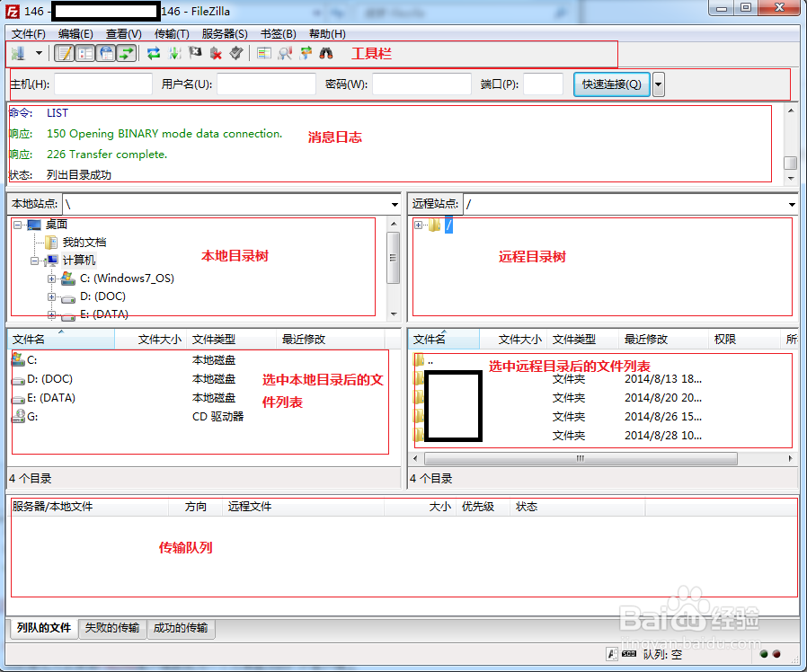Sort local list by 最近修改 column
Screen dimensions: 807x672
[331, 339]
